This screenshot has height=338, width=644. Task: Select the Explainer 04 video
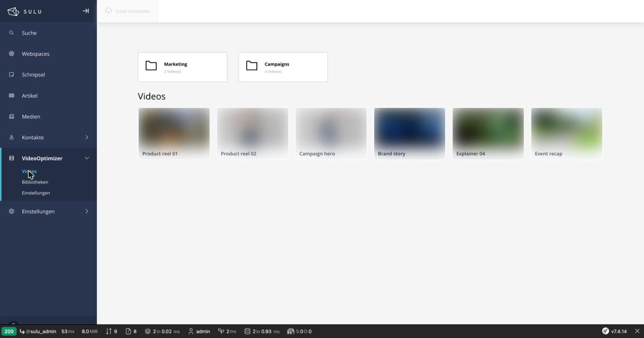pos(488,134)
